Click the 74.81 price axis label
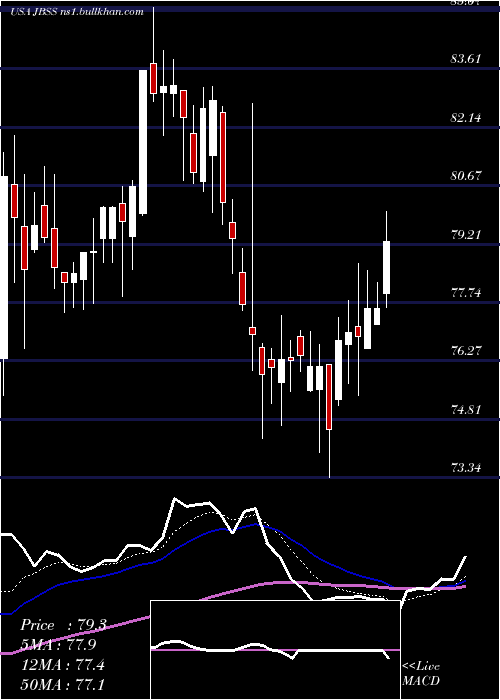This screenshot has width=500, height=700. tap(466, 410)
